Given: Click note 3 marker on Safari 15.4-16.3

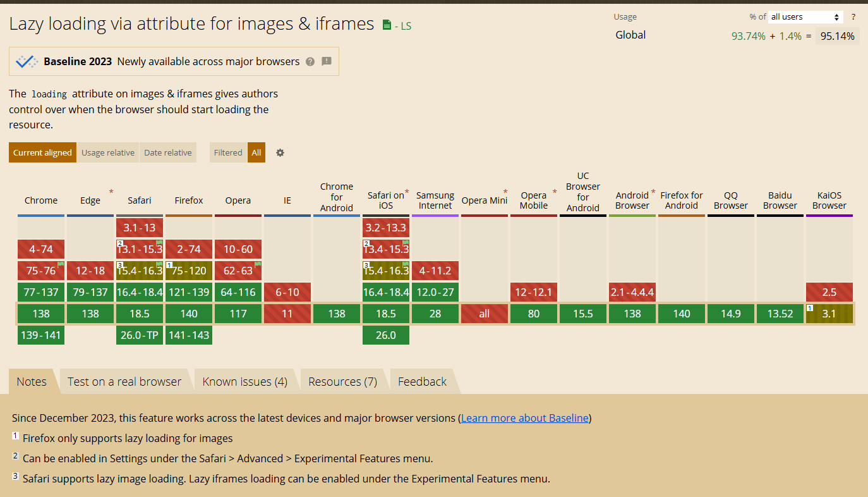Looking at the screenshot, I should pyautogui.click(x=120, y=264).
